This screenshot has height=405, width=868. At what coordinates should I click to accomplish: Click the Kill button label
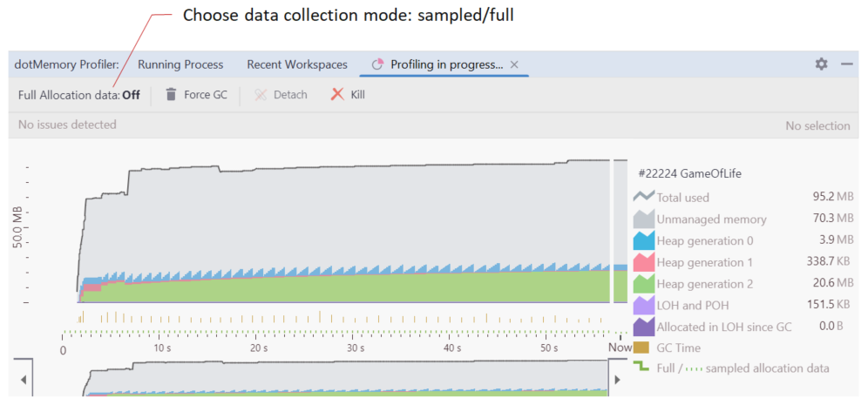[357, 95]
